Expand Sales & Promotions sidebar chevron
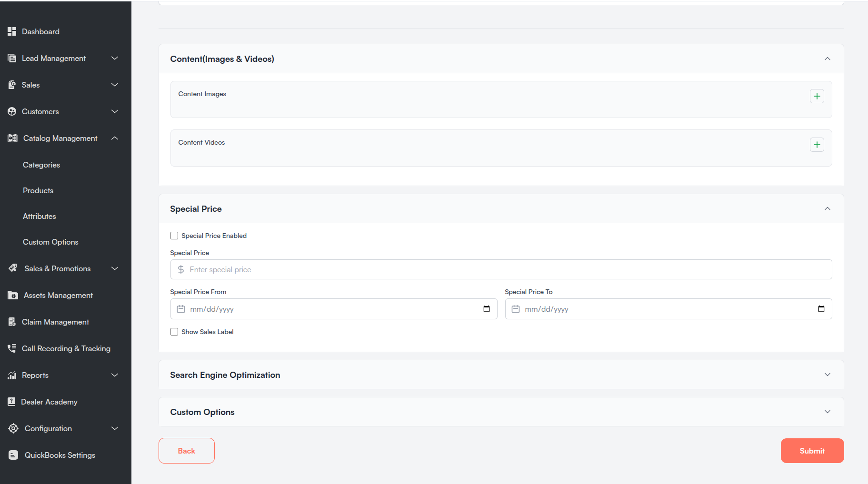868x484 pixels. 115,268
